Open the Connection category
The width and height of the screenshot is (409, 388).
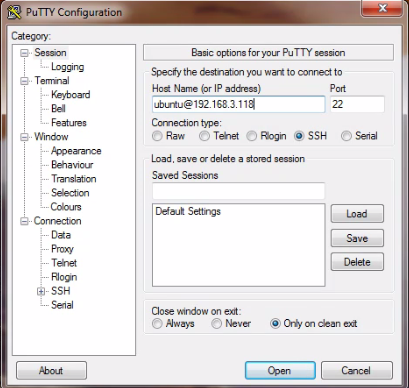pyautogui.click(x=57, y=221)
